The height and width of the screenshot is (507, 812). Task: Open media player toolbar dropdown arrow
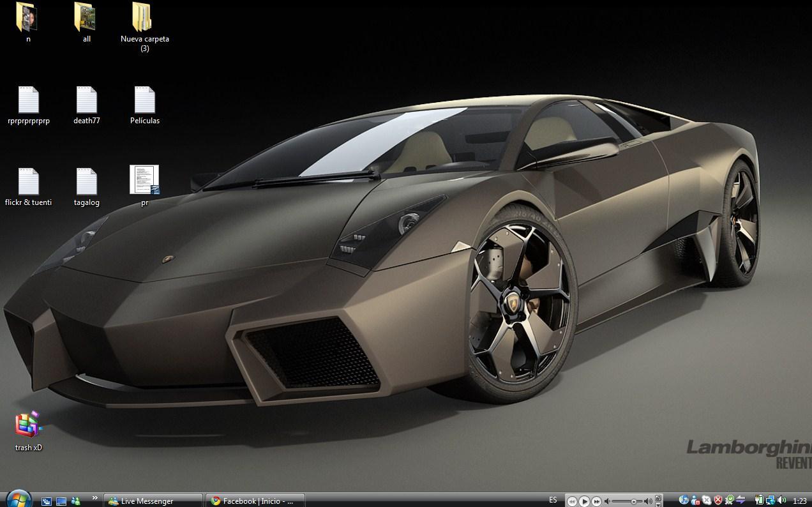point(658,504)
